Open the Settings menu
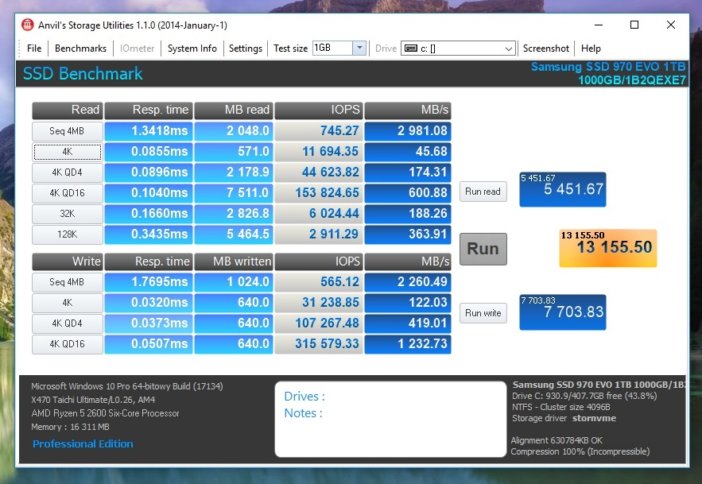The height and width of the screenshot is (484, 702). [x=245, y=48]
